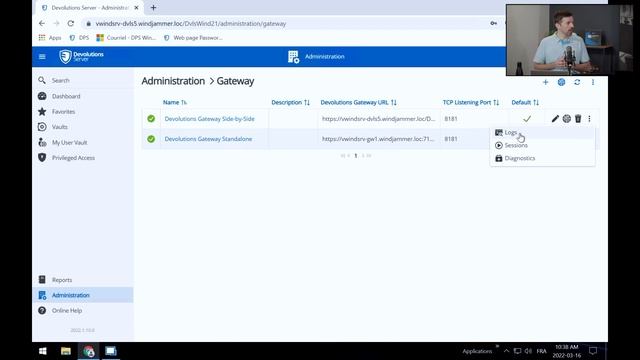
Task: Reload the browser page
Action: tap(71, 23)
